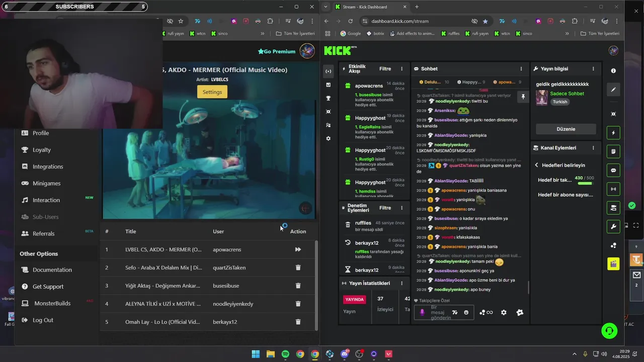Open Interaction menu item
This screenshot has width=644, height=362.
pos(46,200)
